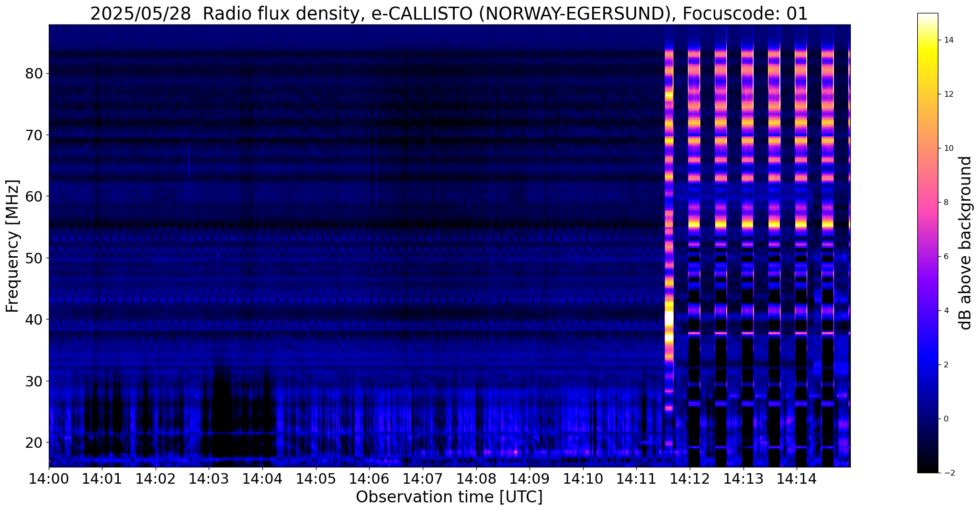The height and width of the screenshot is (511, 980).
Task: Click the 14:04 time tick label
Action: [x=262, y=478]
